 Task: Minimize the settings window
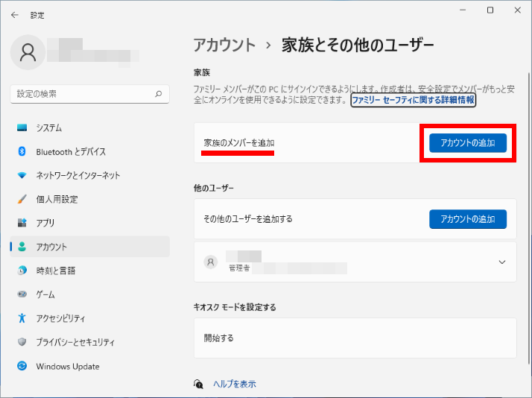[x=463, y=10]
